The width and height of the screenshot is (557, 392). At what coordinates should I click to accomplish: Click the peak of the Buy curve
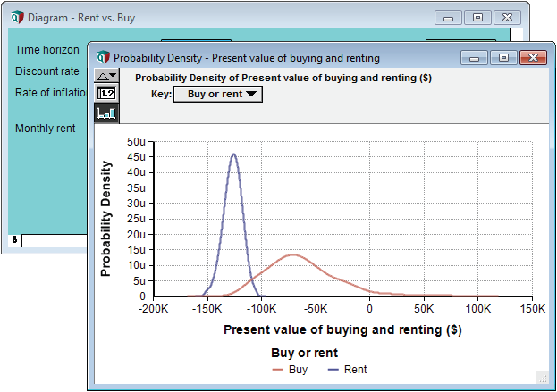coord(293,254)
